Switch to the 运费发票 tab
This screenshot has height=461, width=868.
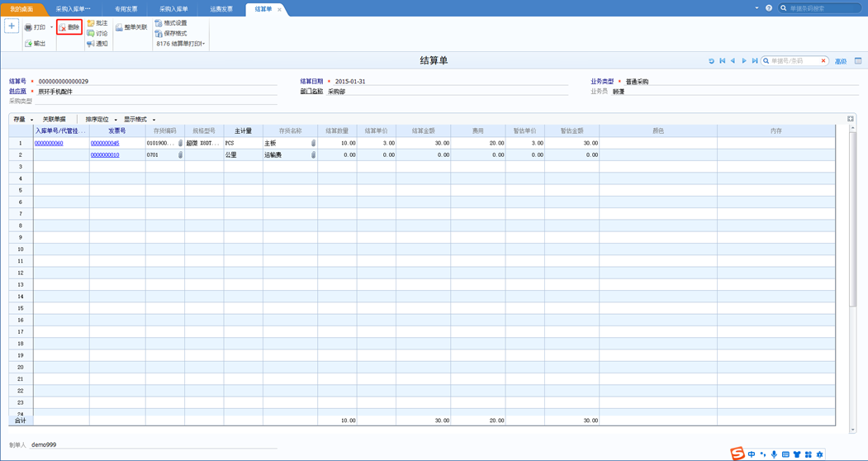(x=221, y=9)
